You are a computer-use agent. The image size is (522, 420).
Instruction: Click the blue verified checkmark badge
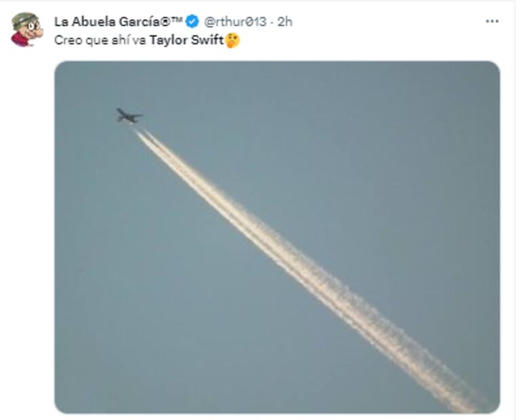click(x=192, y=22)
